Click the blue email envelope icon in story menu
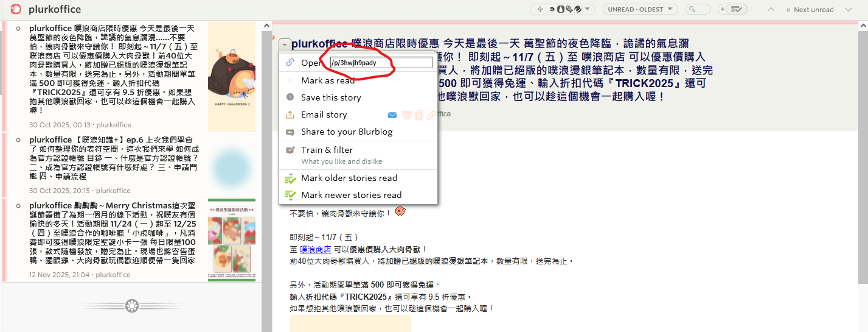868x332 pixels. click(x=392, y=115)
